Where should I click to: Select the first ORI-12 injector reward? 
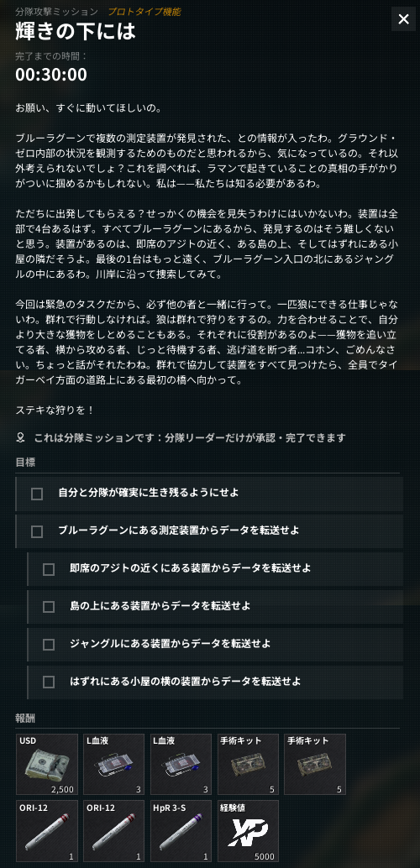[46, 831]
